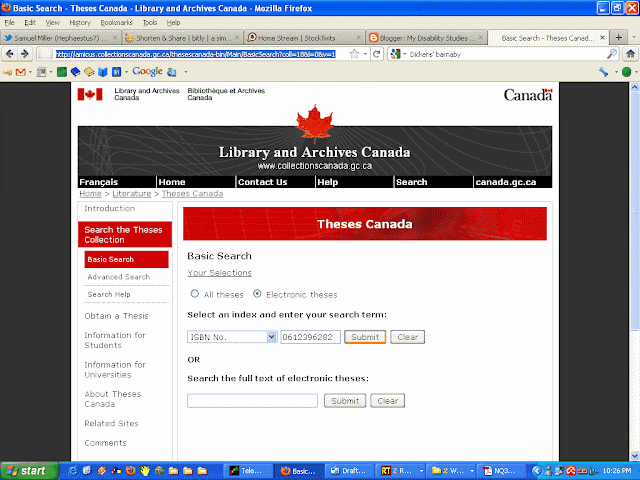Open the dropdown after the Translate icon

tap(186, 72)
